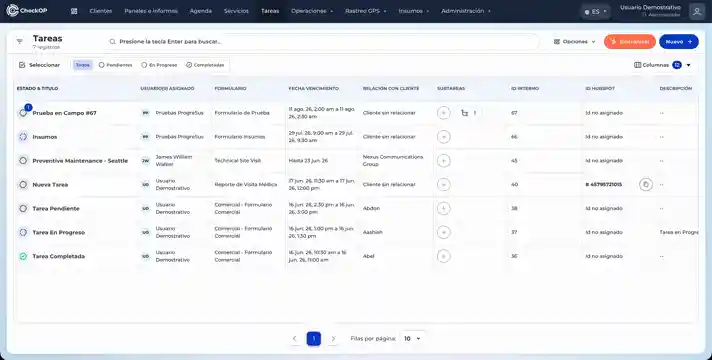This screenshot has height=360, width=712.
Task: Filter by Pendientes tasks
Action: click(116, 65)
